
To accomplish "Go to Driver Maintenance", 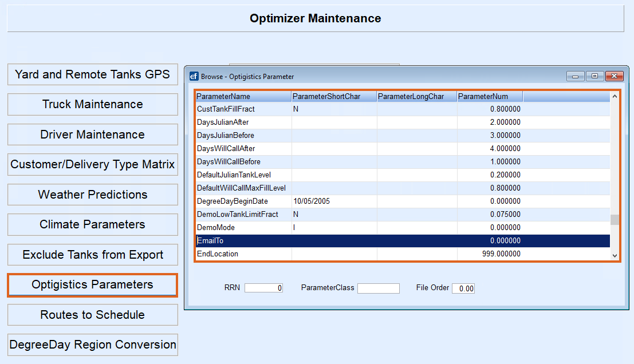I will [93, 134].
